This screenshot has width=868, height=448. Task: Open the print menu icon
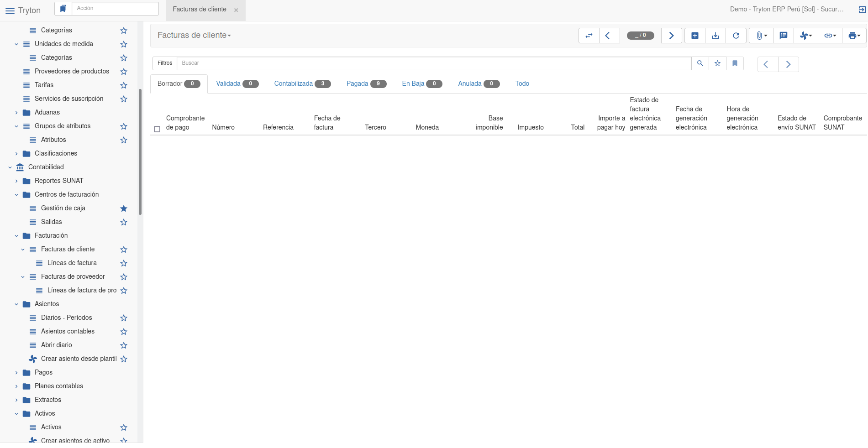pos(853,36)
